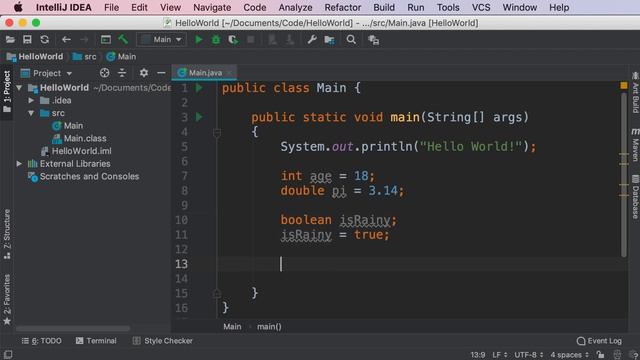Collapse the HelloWorld project root
This screenshot has width=640, height=360.
(19, 88)
